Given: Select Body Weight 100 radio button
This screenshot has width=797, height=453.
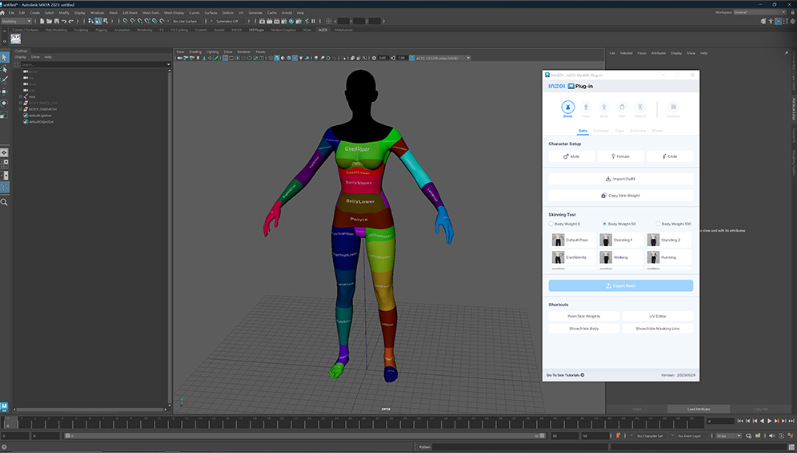Looking at the screenshot, I should pyautogui.click(x=658, y=224).
